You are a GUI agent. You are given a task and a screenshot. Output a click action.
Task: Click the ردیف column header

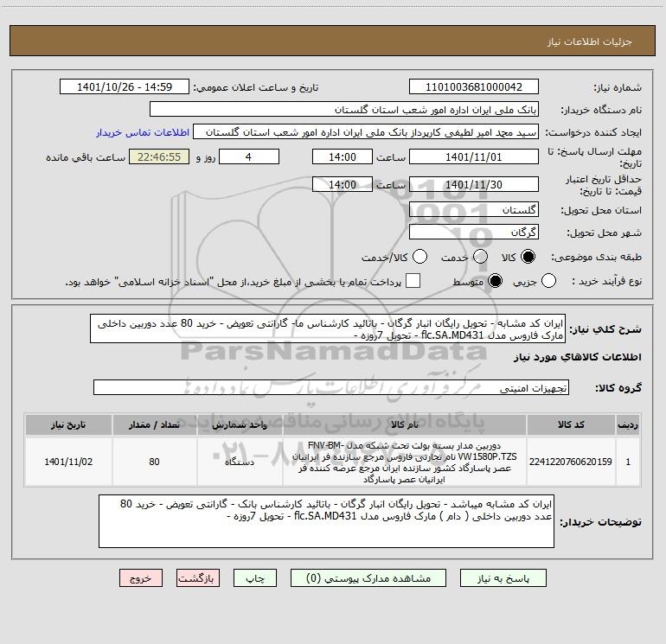click(628, 424)
